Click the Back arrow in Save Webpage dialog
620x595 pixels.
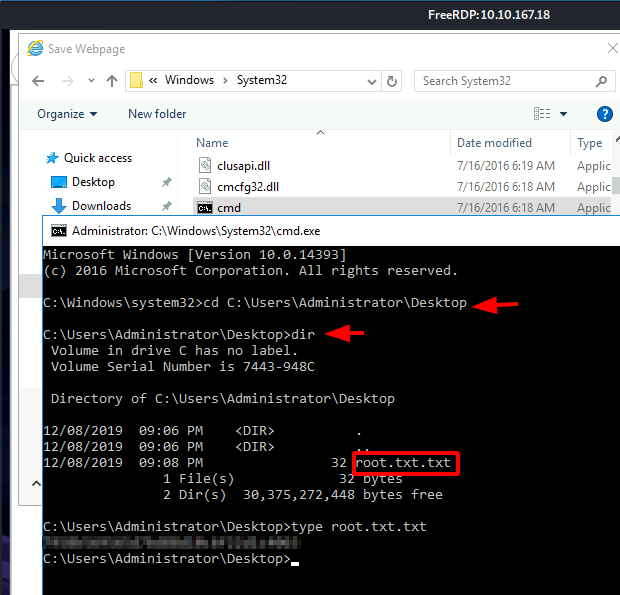(38, 81)
